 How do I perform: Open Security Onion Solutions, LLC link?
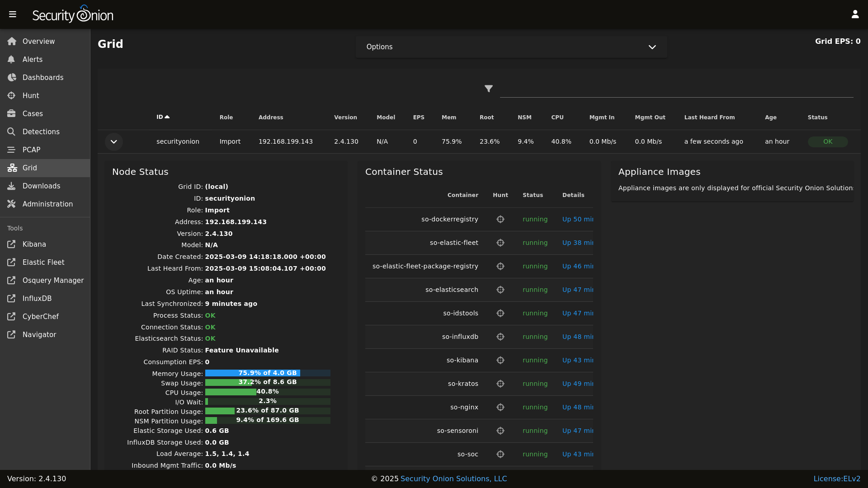coord(453,479)
